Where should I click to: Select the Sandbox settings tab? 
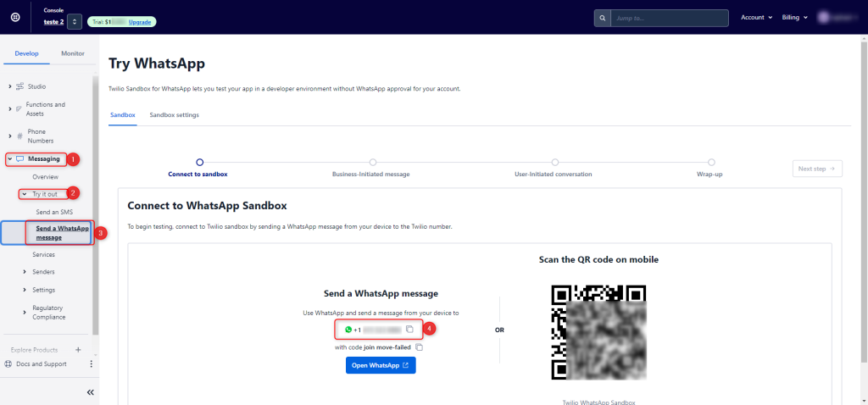(175, 115)
